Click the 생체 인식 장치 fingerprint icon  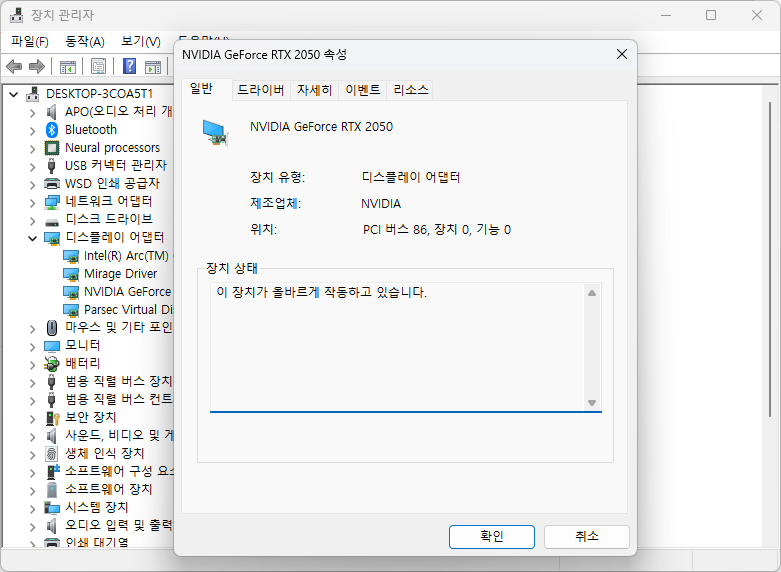click(x=51, y=453)
